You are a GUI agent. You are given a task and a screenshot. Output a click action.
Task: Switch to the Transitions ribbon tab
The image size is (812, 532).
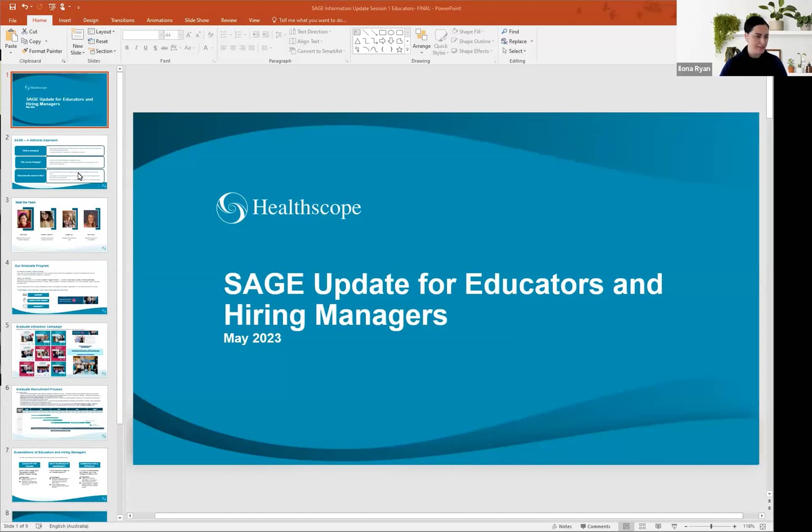click(122, 20)
